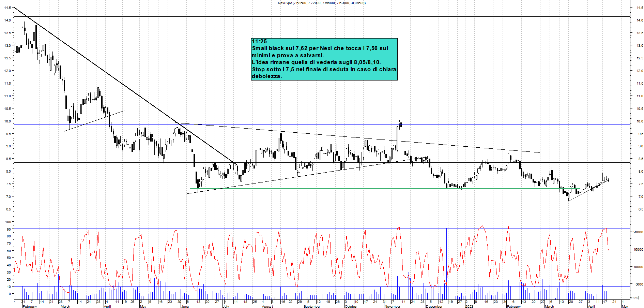Image resolution: width=644 pixels, height=308 pixels.
Task: Click the 100 oscillator scale label
Action: point(8,222)
